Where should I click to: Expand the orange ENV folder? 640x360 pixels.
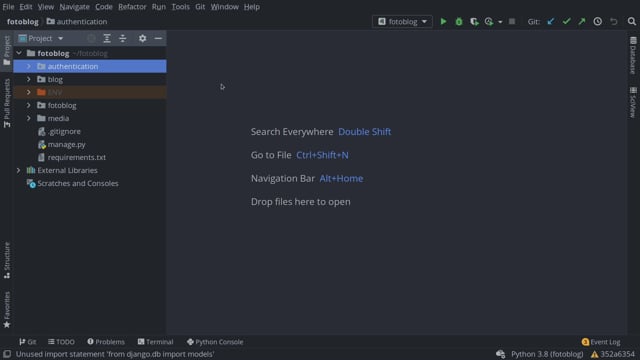click(x=29, y=92)
